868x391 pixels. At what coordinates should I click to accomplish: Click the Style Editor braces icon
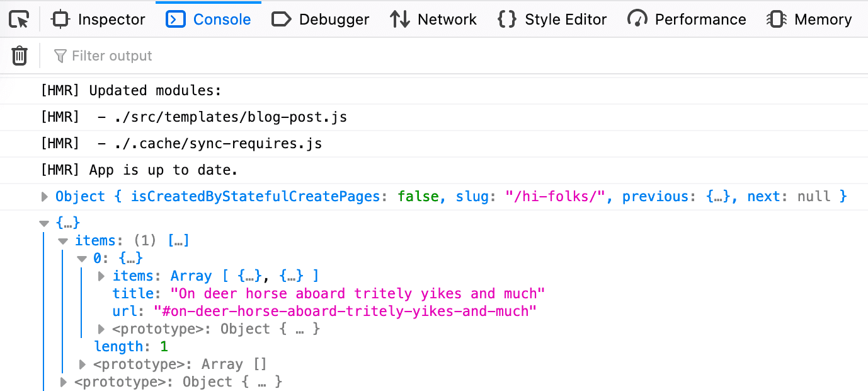point(506,19)
